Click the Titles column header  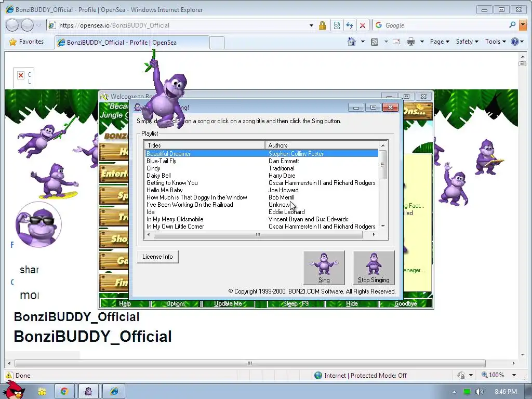point(205,145)
